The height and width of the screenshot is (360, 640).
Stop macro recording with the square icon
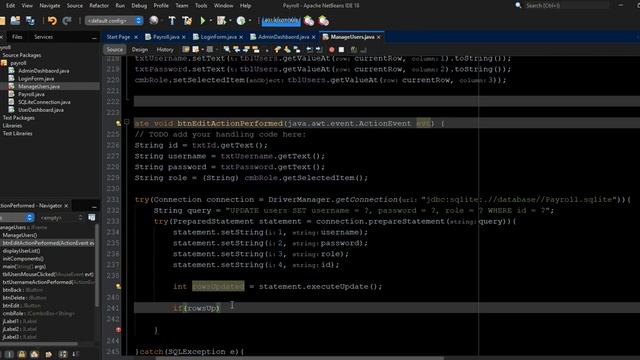point(342,50)
